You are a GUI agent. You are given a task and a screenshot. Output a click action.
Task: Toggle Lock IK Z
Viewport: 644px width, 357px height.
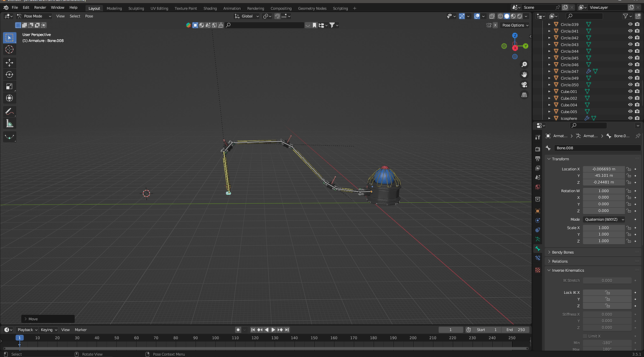pos(607,306)
